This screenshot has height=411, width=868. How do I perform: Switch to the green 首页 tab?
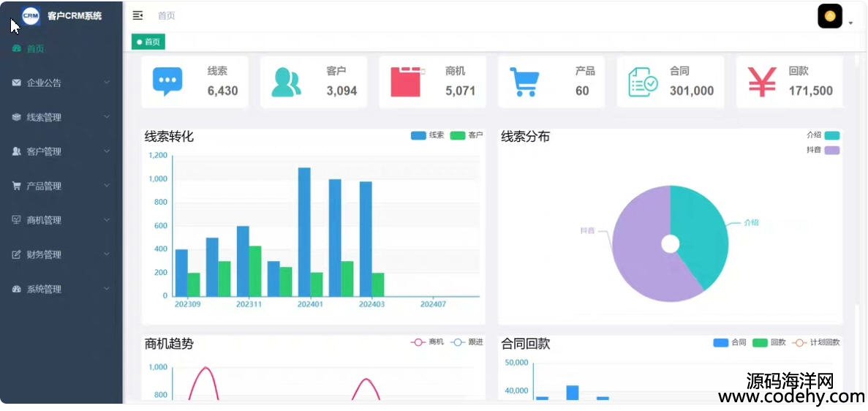(148, 42)
